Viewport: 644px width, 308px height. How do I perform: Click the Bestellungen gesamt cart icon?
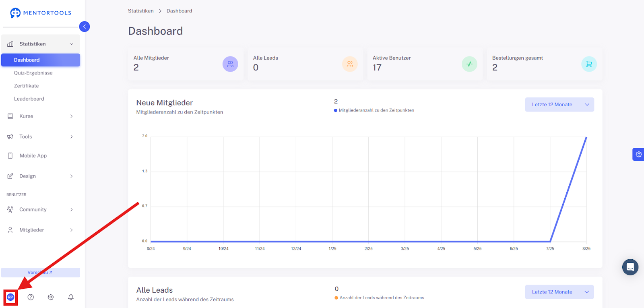coord(589,64)
